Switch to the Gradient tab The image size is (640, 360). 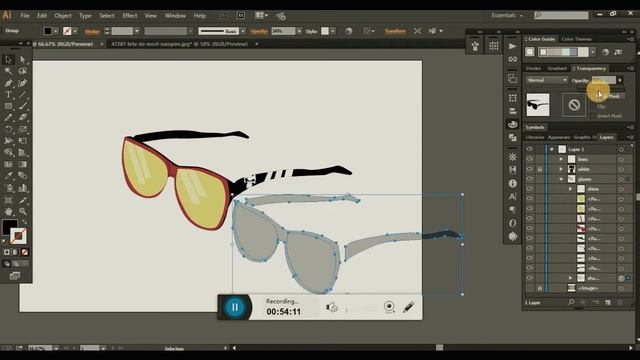[557, 68]
